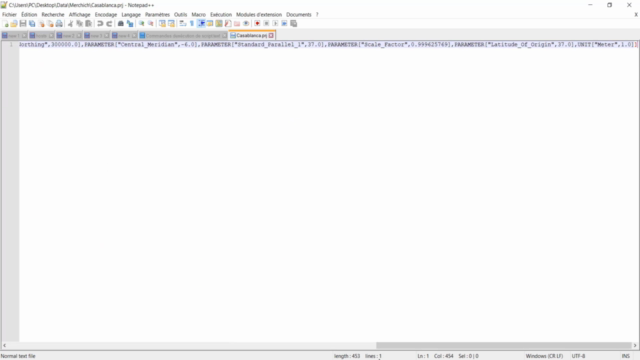
Task: Redo the action via toolbar arrow
Action: [109, 24]
